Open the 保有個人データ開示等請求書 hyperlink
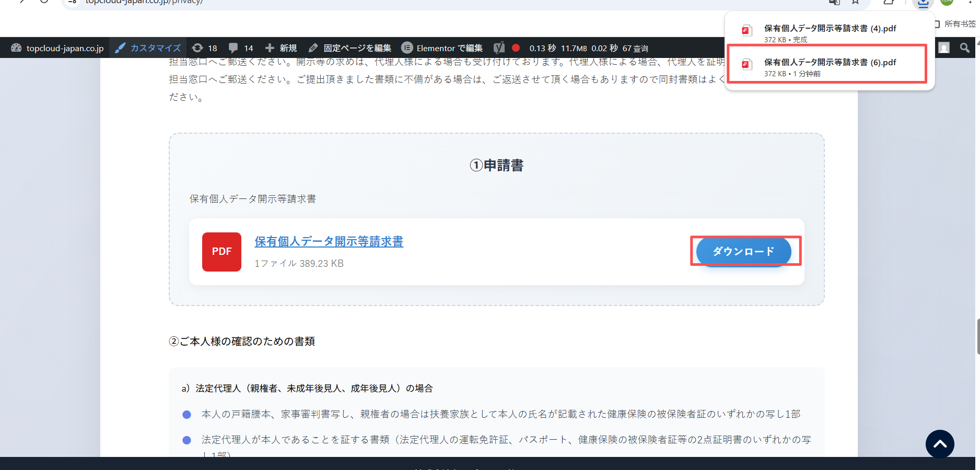Image resolution: width=980 pixels, height=470 pixels. tap(329, 242)
